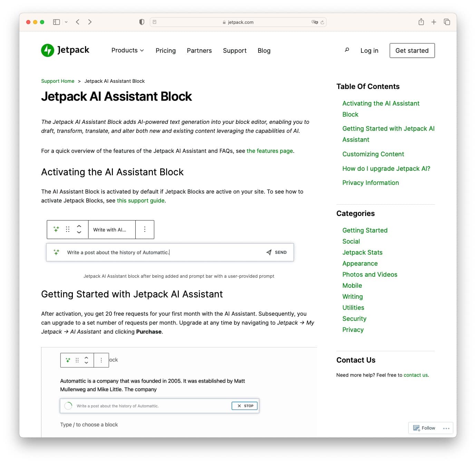The height and width of the screenshot is (463, 476).
Task: Select the Pricing menu item
Action: tap(166, 50)
